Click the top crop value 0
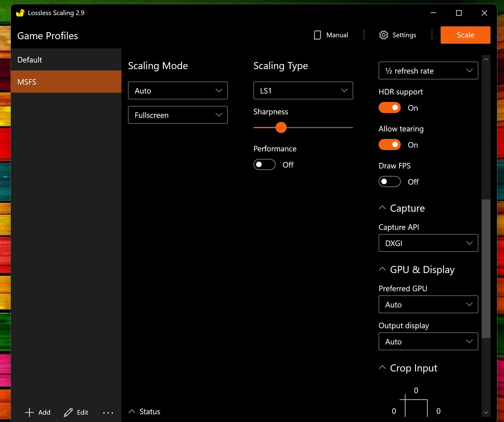This screenshot has height=422, width=504. [x=416, y=390]
